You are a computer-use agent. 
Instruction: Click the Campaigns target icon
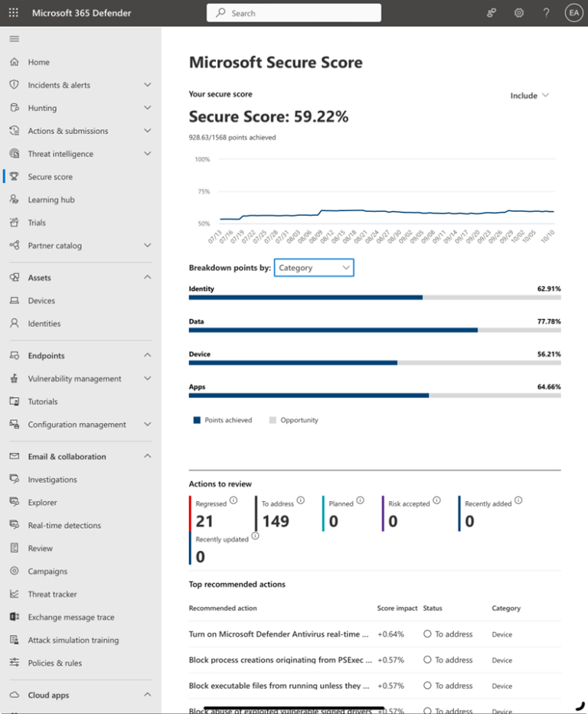[15, 571]
